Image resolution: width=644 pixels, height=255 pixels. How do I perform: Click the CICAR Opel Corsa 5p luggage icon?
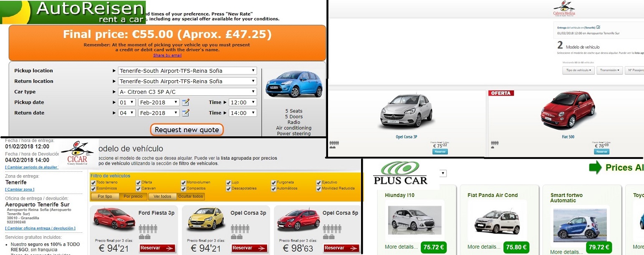pyautogui.click(x=329, y=237)
